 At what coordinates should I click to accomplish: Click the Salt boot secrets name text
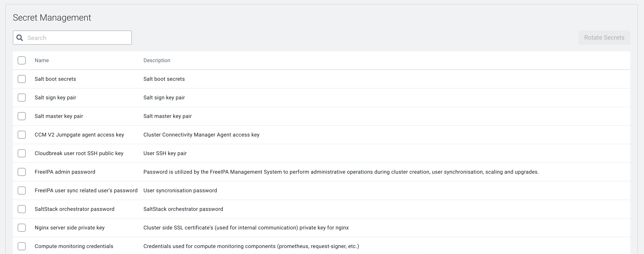[55, 79]
